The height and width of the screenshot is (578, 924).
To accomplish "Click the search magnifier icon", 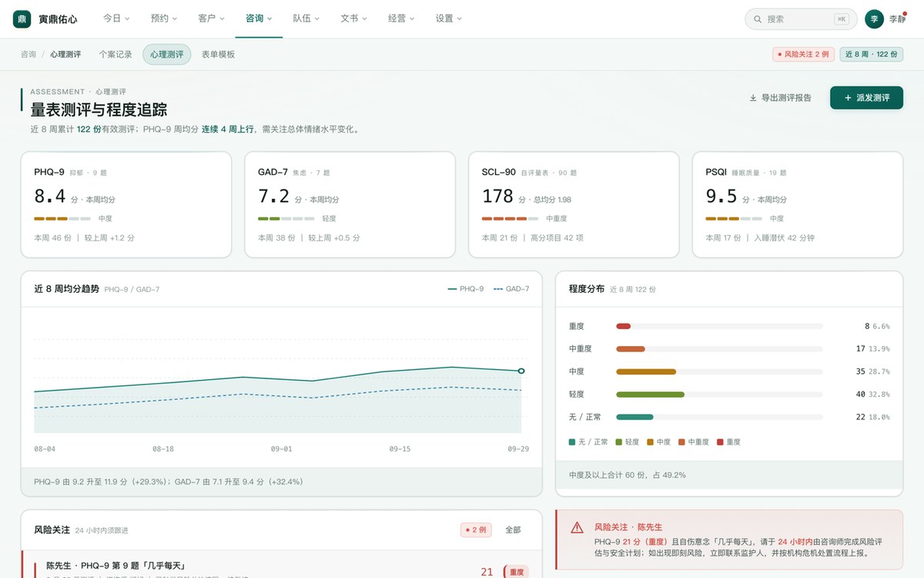I will (x=758, y=19).
